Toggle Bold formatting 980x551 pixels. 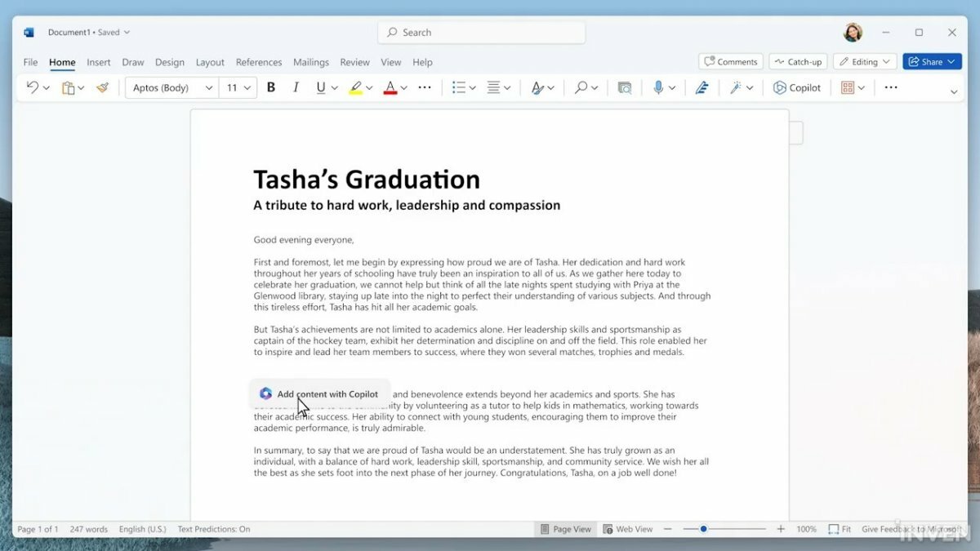click(x=271, y=87)
